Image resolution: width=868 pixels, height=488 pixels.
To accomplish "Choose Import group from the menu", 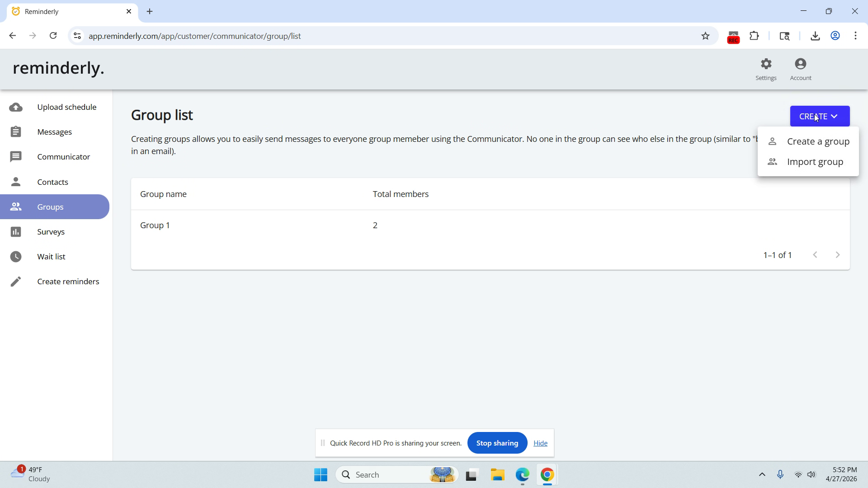I will [808, 162].
